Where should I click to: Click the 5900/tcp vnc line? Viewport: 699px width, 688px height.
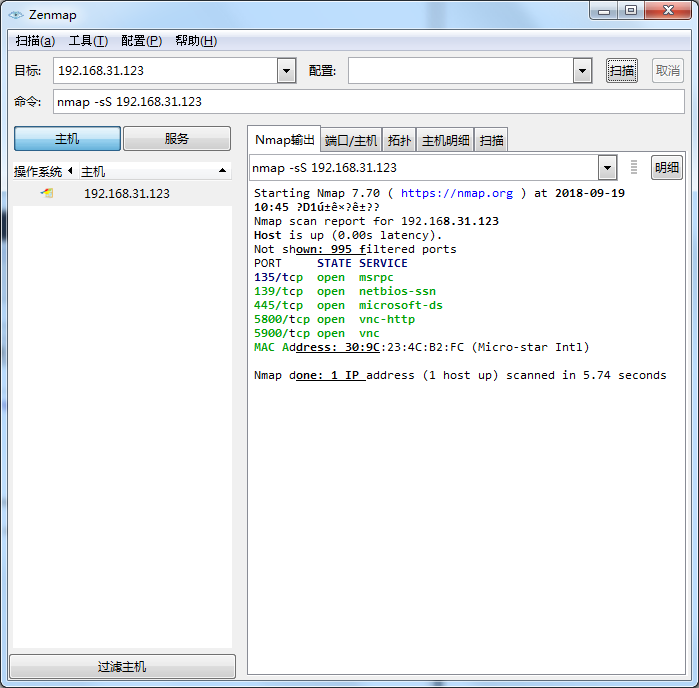[x=317, y=334]
